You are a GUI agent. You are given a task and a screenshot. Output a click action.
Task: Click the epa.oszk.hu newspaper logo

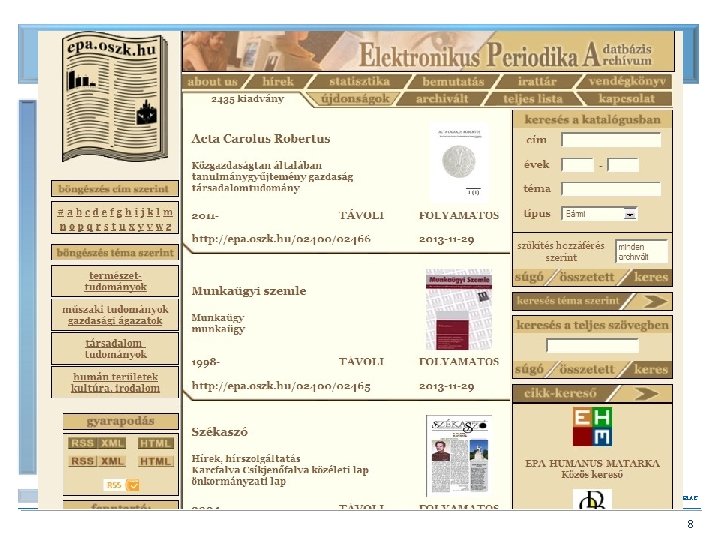click(x=114, y=97)
